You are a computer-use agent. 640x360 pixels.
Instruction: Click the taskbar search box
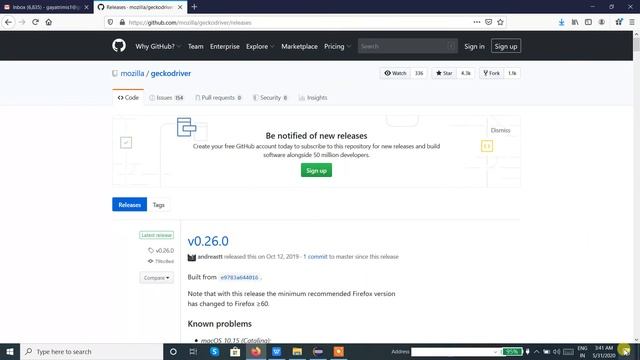91,351
